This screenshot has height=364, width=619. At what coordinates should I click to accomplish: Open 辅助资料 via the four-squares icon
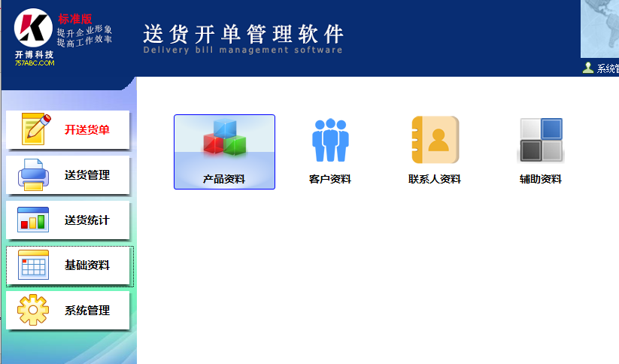pyautogui.click(x=541, y=141)
